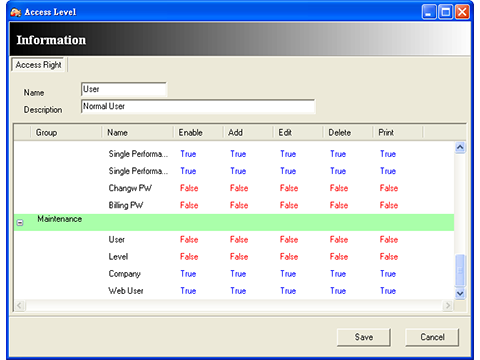Select the Level row name
The height and width of the screenshot is (360, 480).
point(118,257)
